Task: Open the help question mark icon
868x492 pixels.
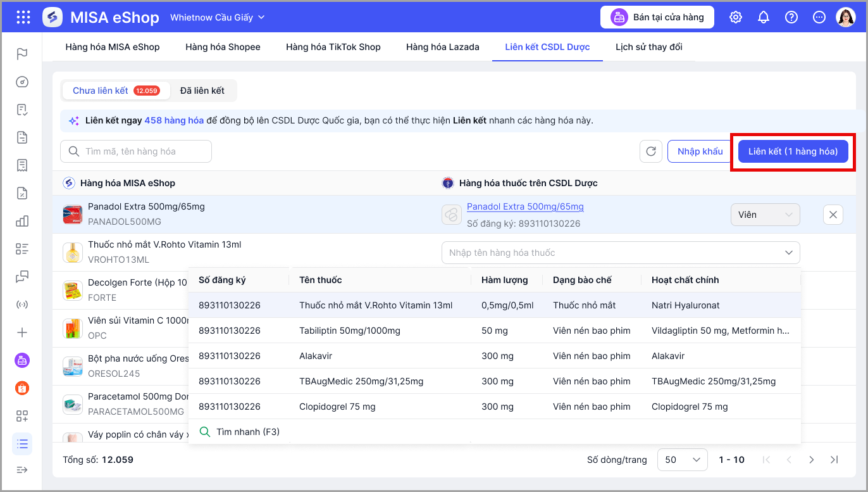Action: 791,17
